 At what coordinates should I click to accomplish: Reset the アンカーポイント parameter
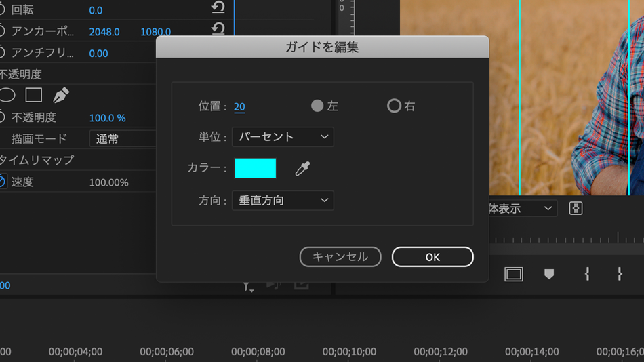pos(218,28)
